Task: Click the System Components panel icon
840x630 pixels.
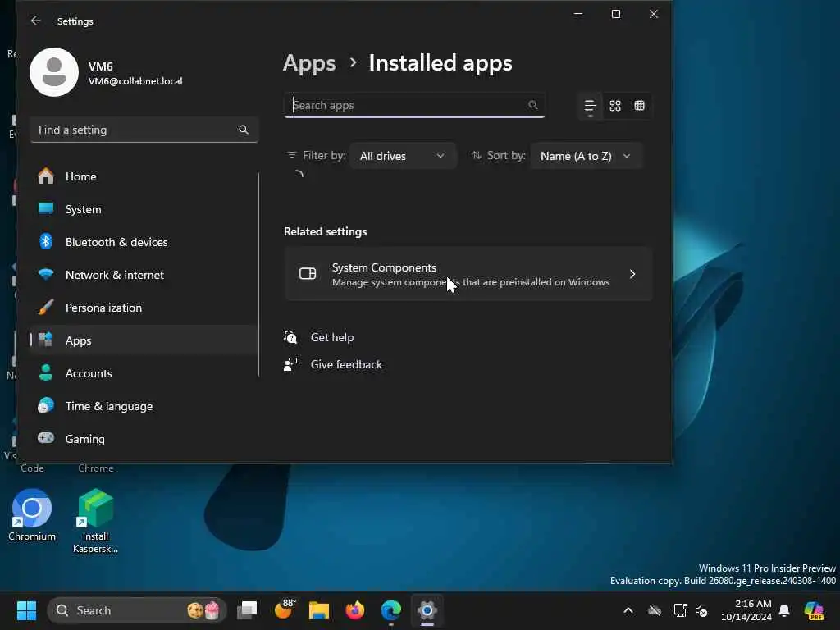Action: [308, 274]
